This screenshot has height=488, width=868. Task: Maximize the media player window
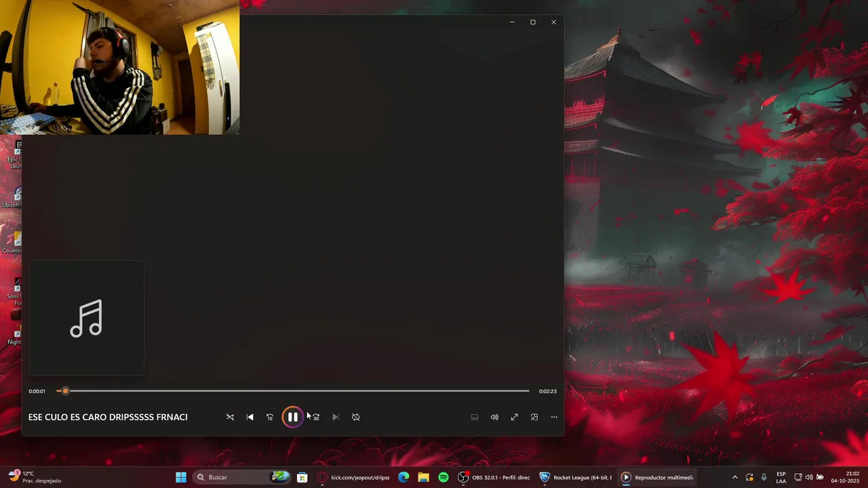[x=533, y=22]
